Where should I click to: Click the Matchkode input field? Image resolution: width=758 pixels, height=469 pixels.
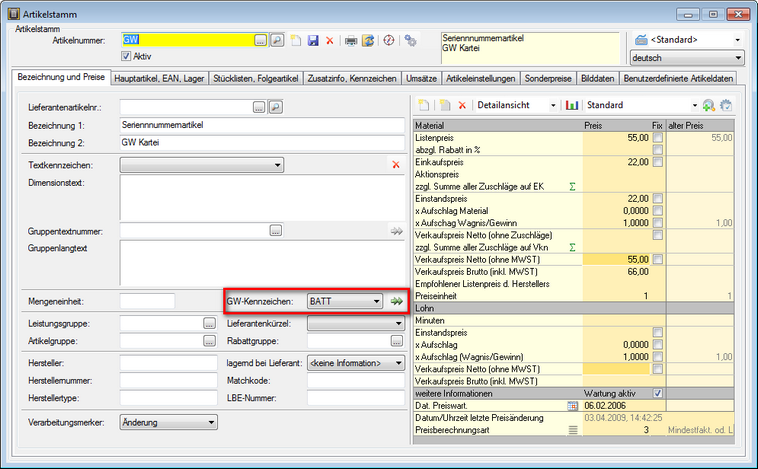[x=356, y=381]
